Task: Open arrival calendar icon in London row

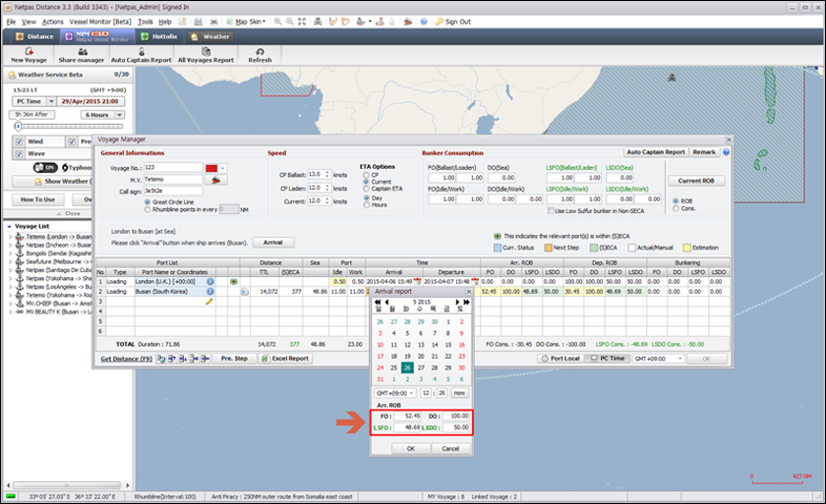Action: coord(418,281)
